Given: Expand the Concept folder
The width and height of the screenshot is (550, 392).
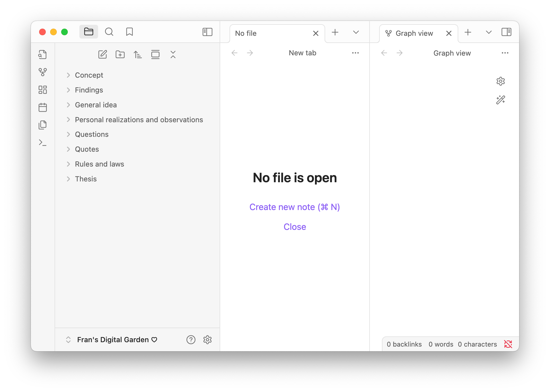Looking at the screenshot, I should [x=89, y=75].
